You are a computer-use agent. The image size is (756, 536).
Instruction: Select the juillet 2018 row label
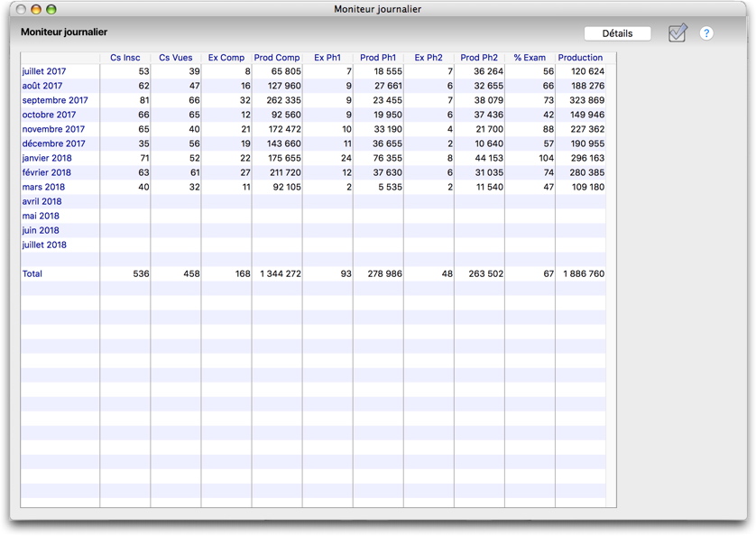click(x=44, y=245)
